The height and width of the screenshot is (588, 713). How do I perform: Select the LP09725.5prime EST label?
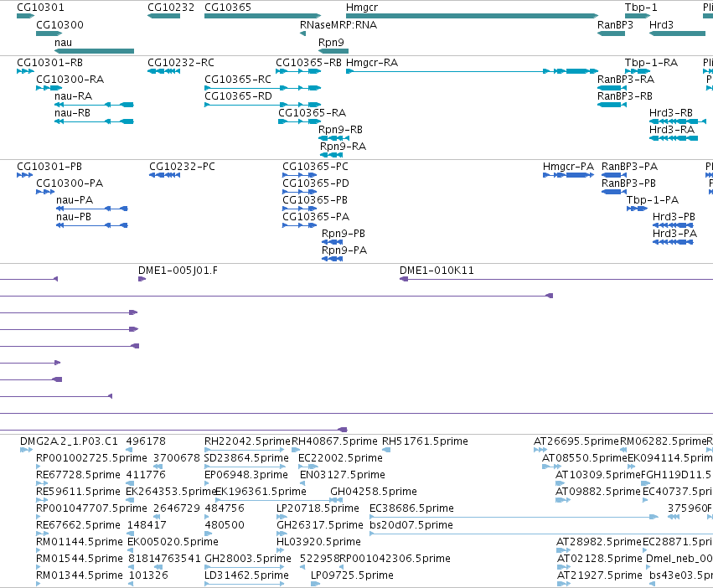[353, 575]
